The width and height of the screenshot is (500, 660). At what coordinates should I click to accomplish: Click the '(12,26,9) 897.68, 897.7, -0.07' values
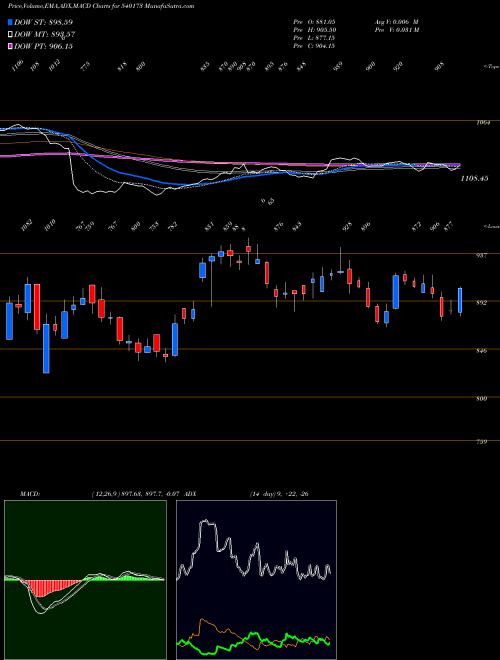(x=136, y=494)
